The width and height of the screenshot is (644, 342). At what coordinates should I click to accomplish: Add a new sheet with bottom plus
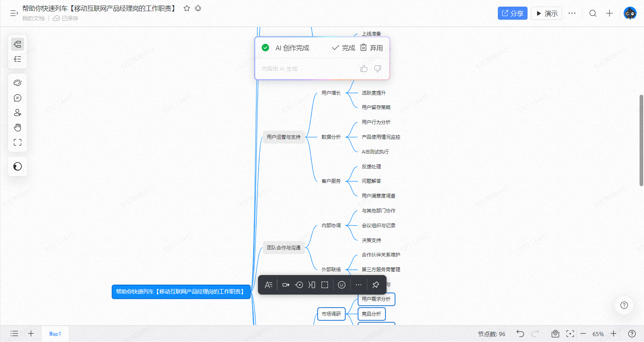[31, 333]
